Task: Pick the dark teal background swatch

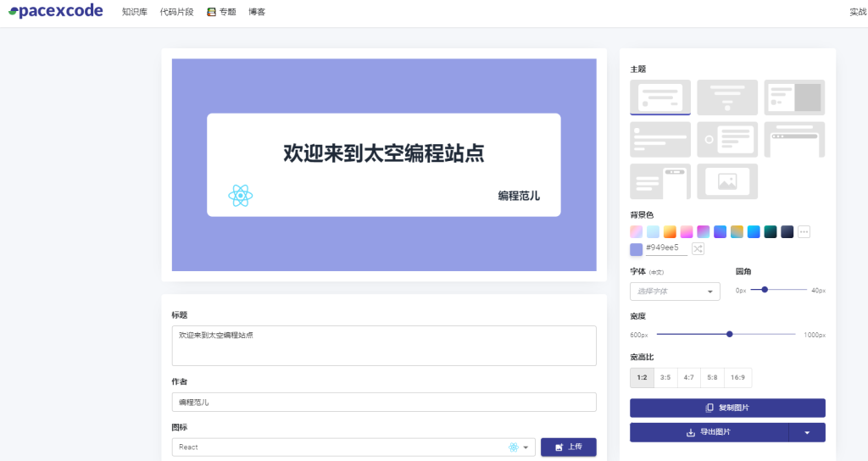Action: [771, 232]
